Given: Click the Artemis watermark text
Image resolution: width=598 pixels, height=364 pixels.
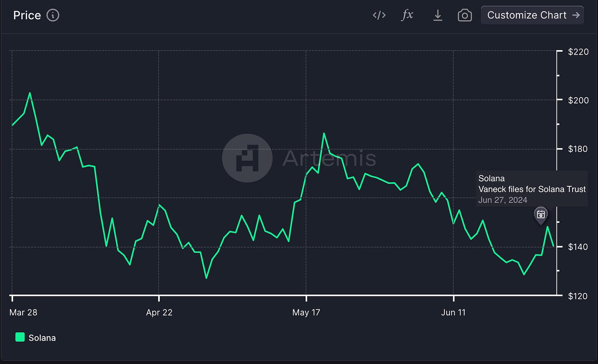Looking at the screenshot, I should tap(329, 158).
